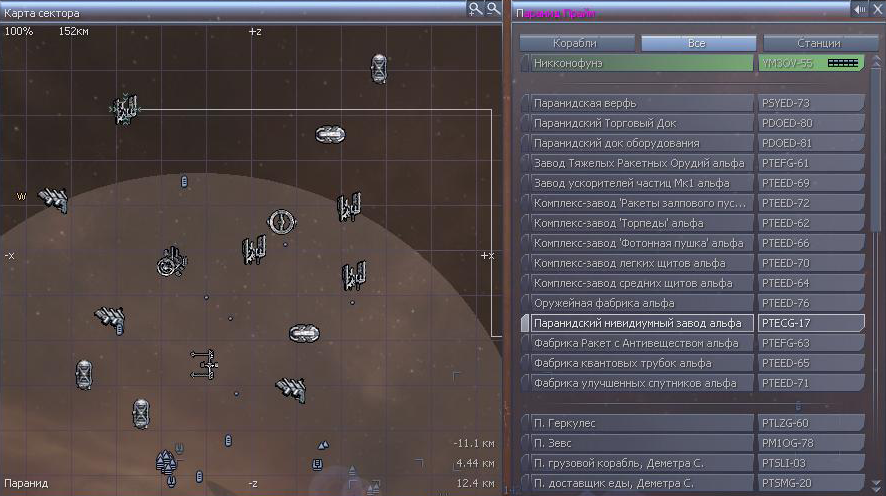886x496 pixels.
Task: Select the ring-shaped station at map center
Action: (281, 222)
